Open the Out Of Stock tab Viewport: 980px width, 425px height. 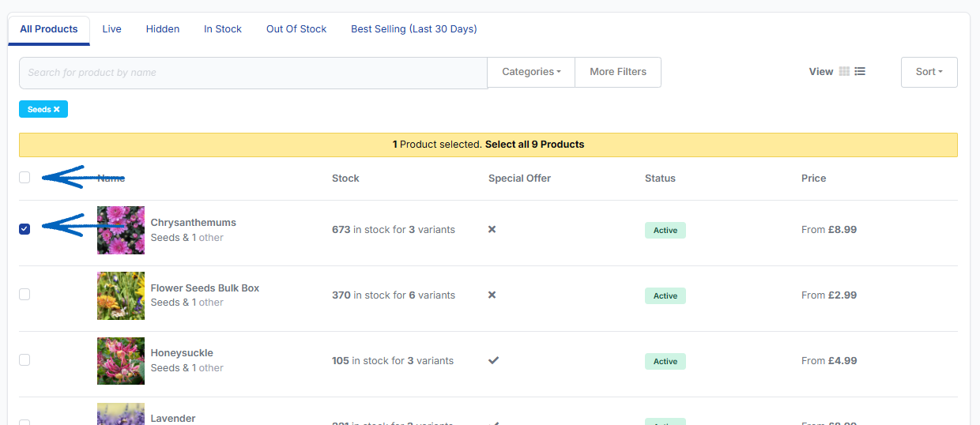tap(296, 29)
